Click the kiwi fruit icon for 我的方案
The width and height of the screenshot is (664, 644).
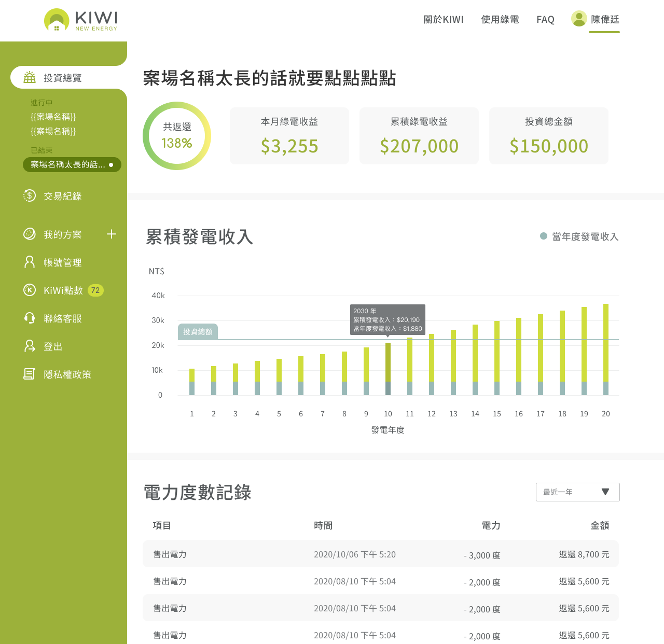30,234
